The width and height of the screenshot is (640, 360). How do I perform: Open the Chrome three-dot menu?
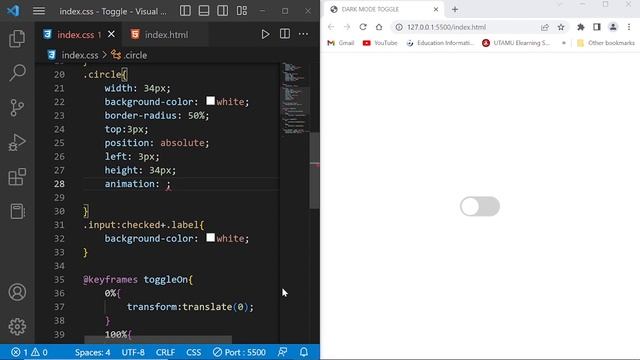pyautogui.click(x=629, y=27)
